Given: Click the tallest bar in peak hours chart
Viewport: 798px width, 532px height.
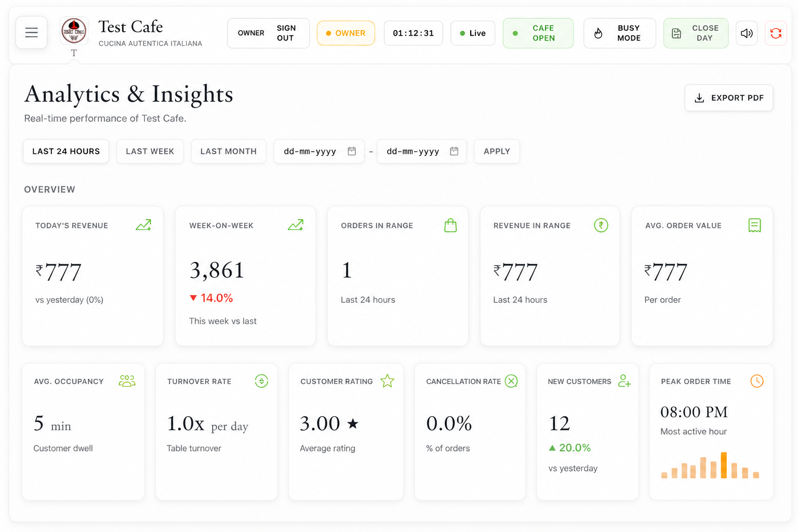Looking at the screenshot, I should (724, 465).
